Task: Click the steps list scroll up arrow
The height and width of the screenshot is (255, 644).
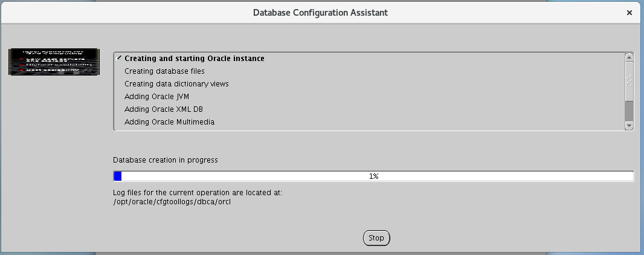Action: point(629,57)
